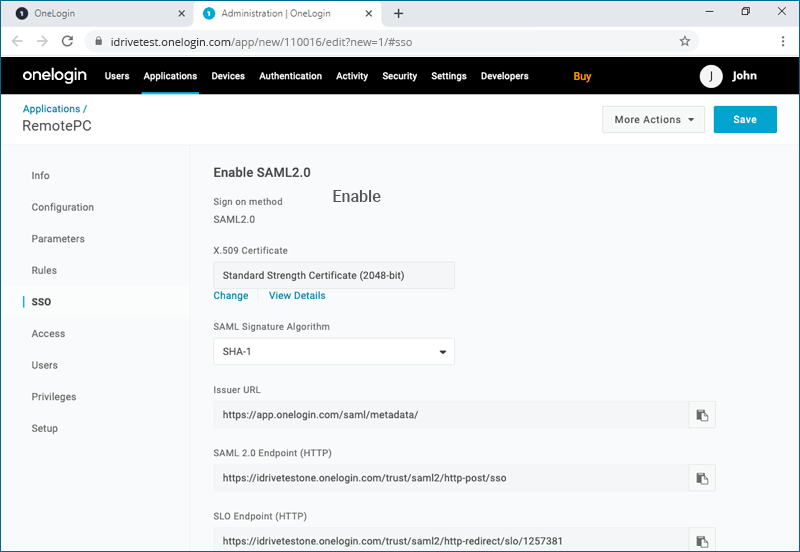The width and height of the screenshot is (800, 552).
Task: Open the Security menu in navbar
Action: click(x=400, y=76)
